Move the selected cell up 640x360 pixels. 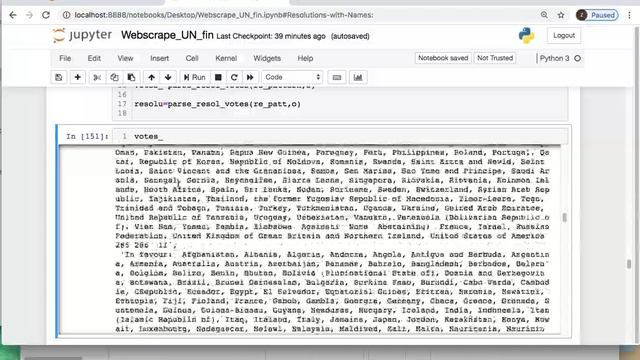click(151, 77)
